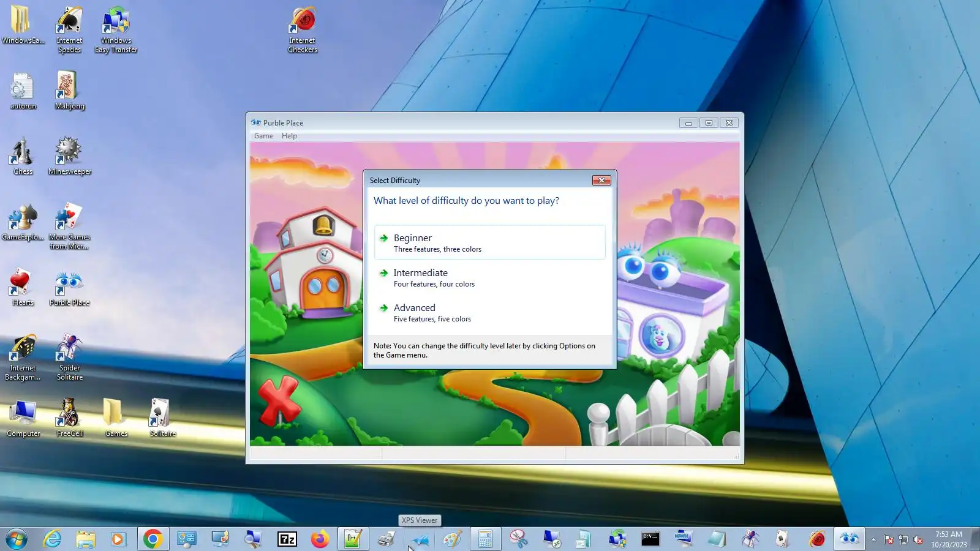Image resolution: width=980 pixels, height=551 pixels.
Task: Click the Mahjong desktop icon
Action: [x=69, y=91]
